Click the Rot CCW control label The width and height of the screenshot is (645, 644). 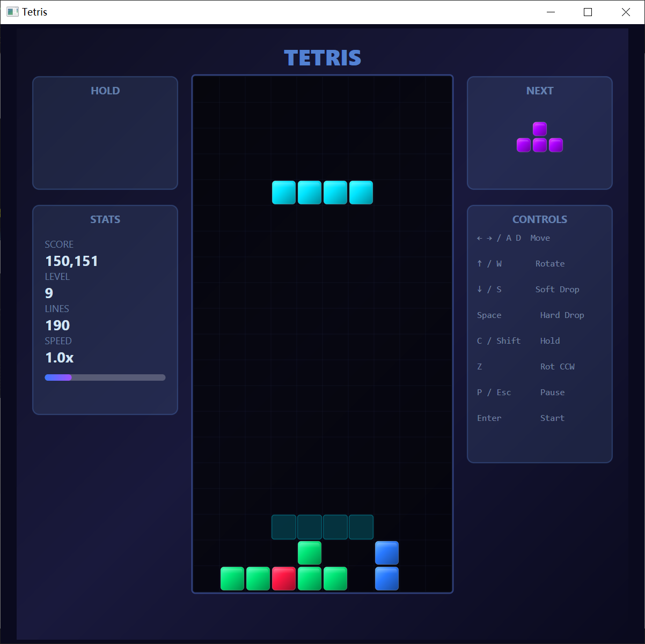pos(557,367)
